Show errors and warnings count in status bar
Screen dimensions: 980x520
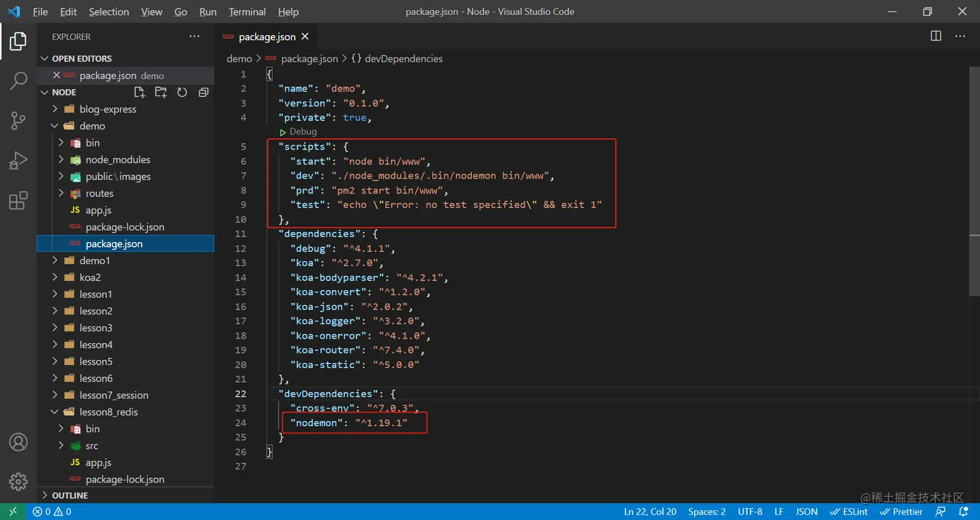pos(52,512)
